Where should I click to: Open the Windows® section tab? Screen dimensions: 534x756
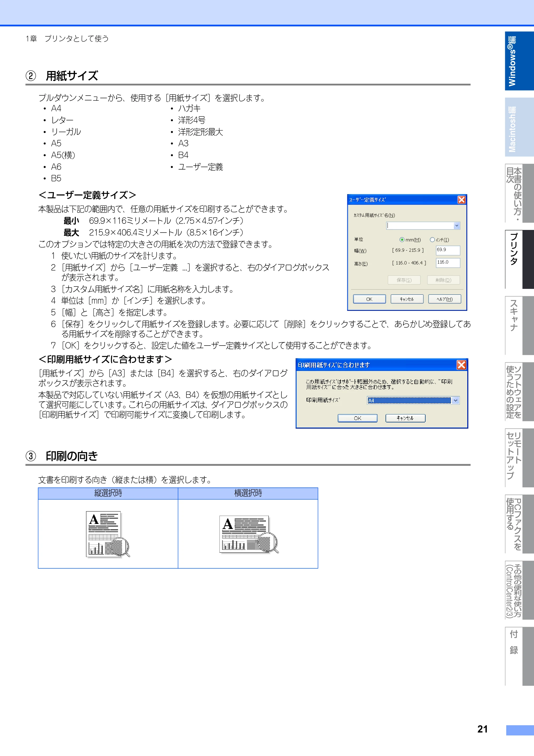click(x=519, y=61)
